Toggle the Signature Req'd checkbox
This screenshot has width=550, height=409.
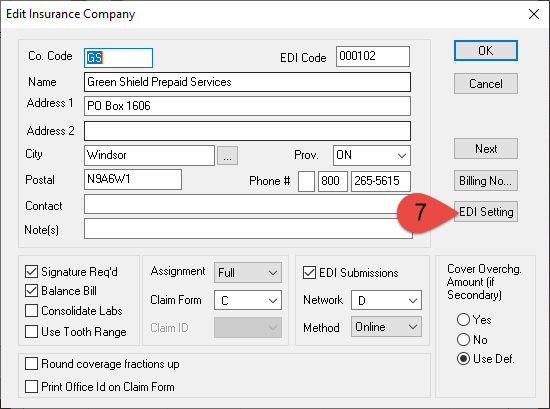click(32, 271)
